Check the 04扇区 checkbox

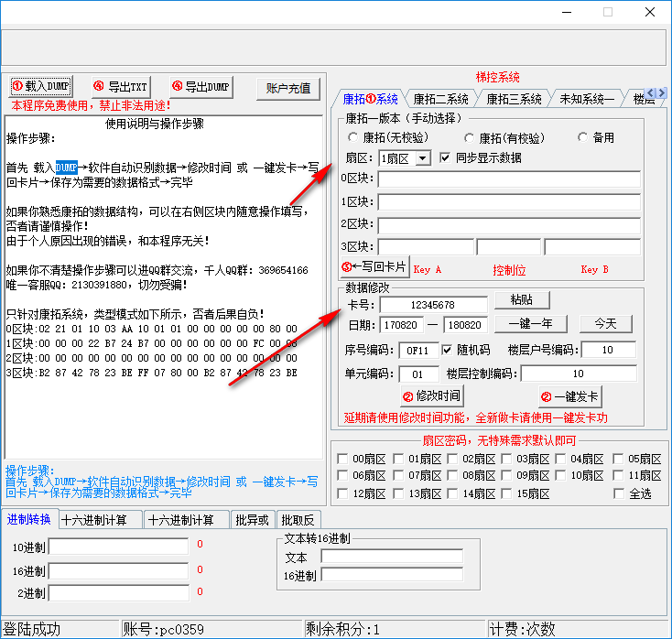(x=560, y=459)
